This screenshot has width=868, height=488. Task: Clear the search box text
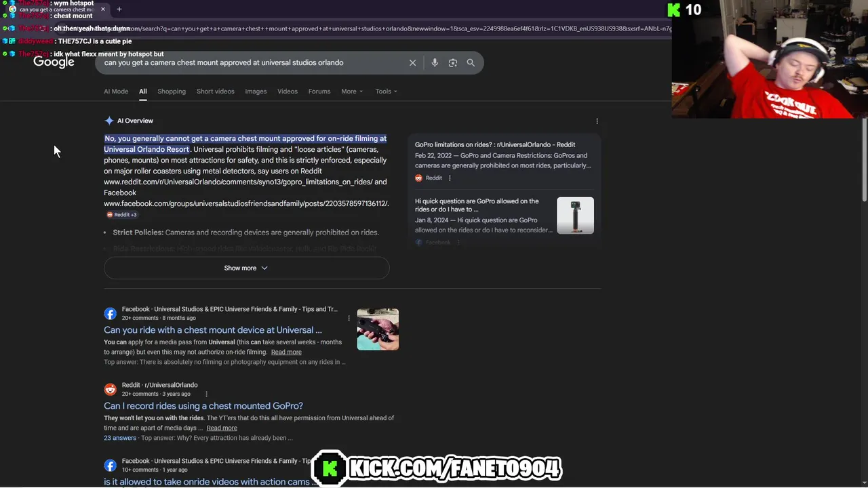point(412,62)
